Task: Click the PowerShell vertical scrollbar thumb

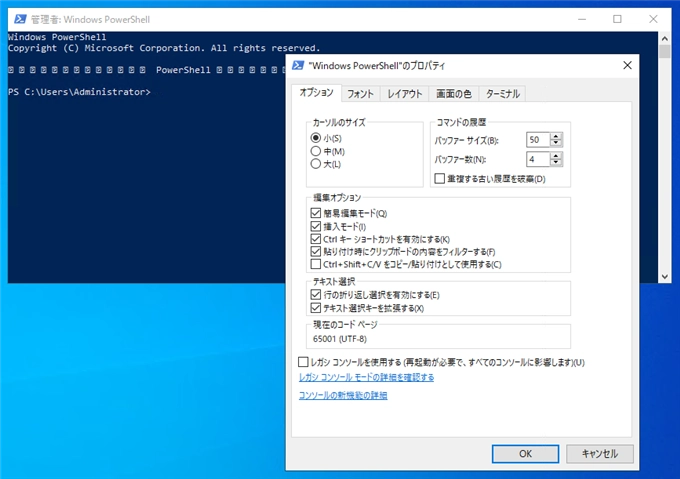Action: pos(665,51)
